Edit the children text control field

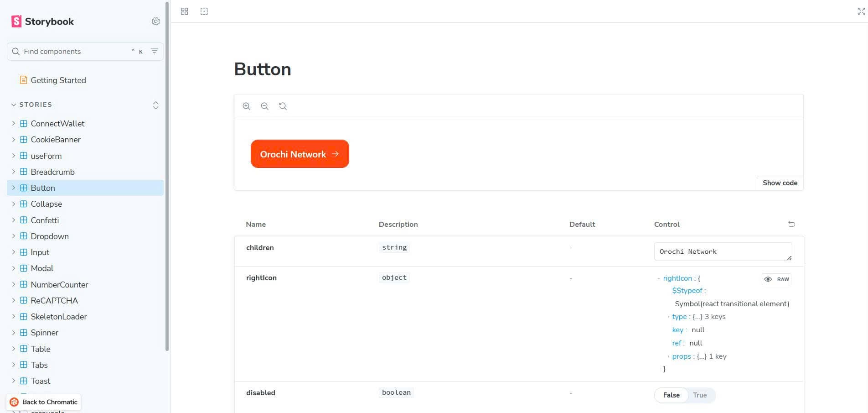[723, 251]
